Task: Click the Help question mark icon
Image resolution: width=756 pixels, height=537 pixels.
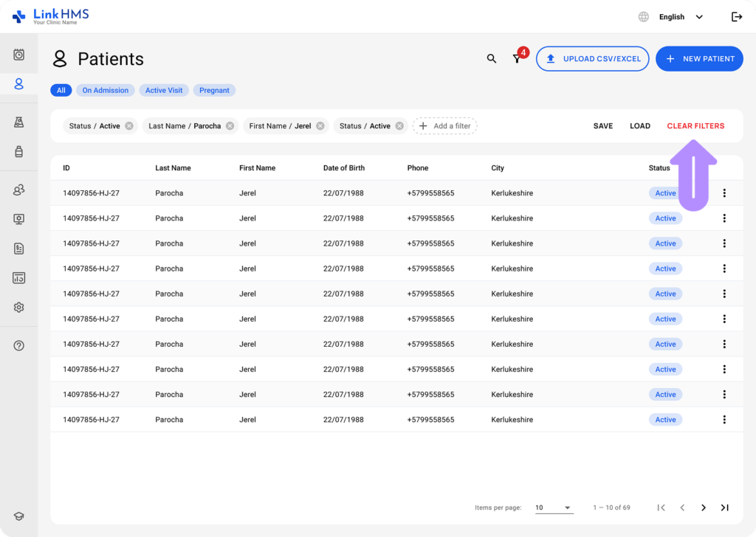Action: coord(18,345)
